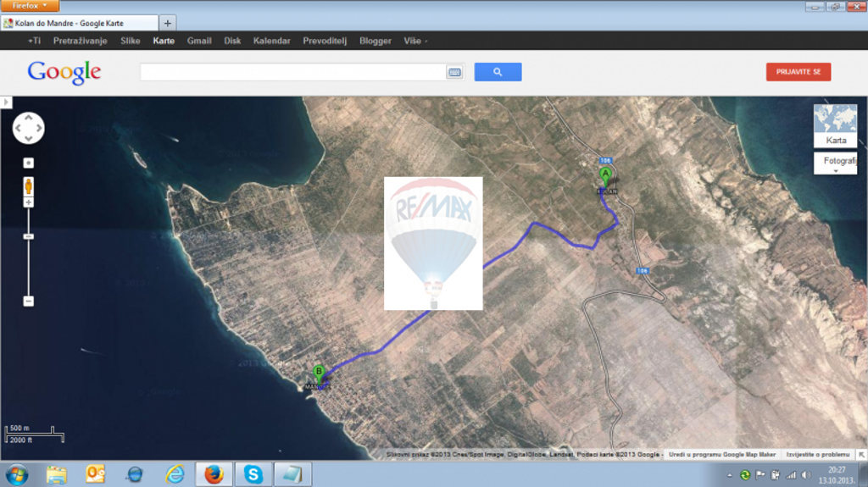Open the new tab plus button
Viewport: 868px width, 487px height.
click(168, 23)
